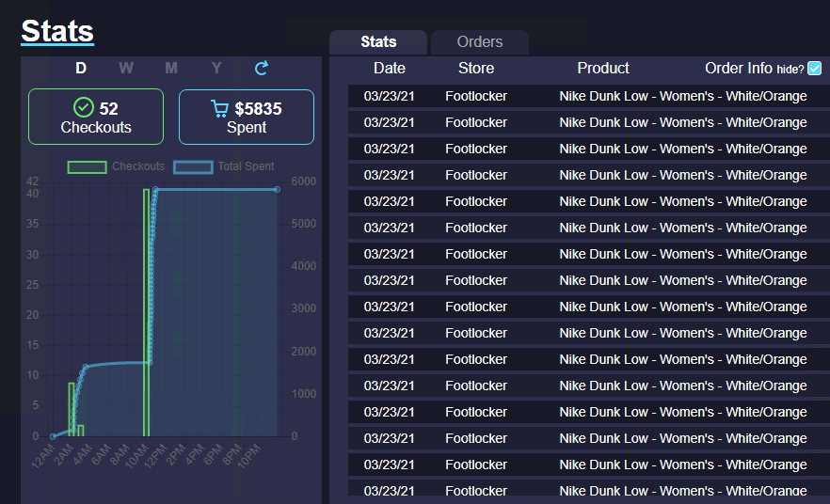Click the 6000 right axis label

[x=303, y=181]
